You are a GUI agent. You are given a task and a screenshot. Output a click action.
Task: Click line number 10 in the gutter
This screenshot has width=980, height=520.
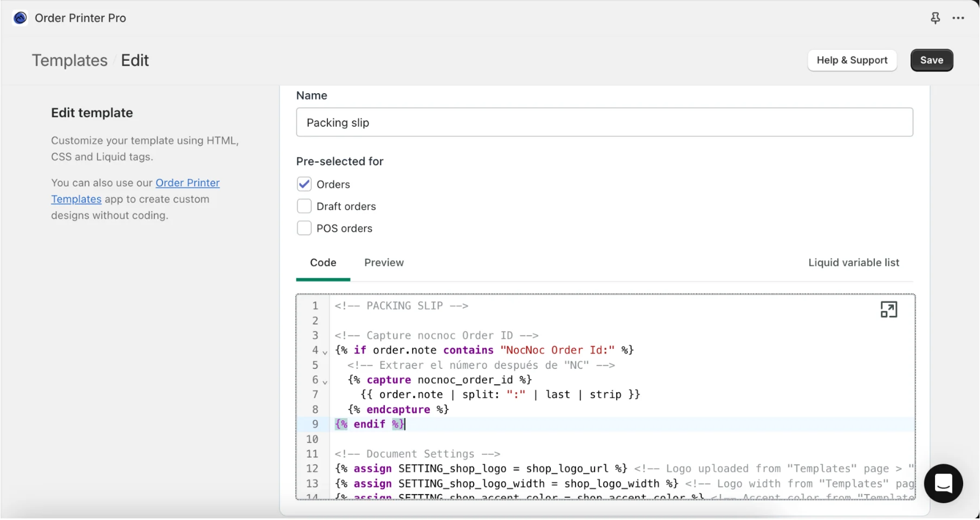pos(312,439)
